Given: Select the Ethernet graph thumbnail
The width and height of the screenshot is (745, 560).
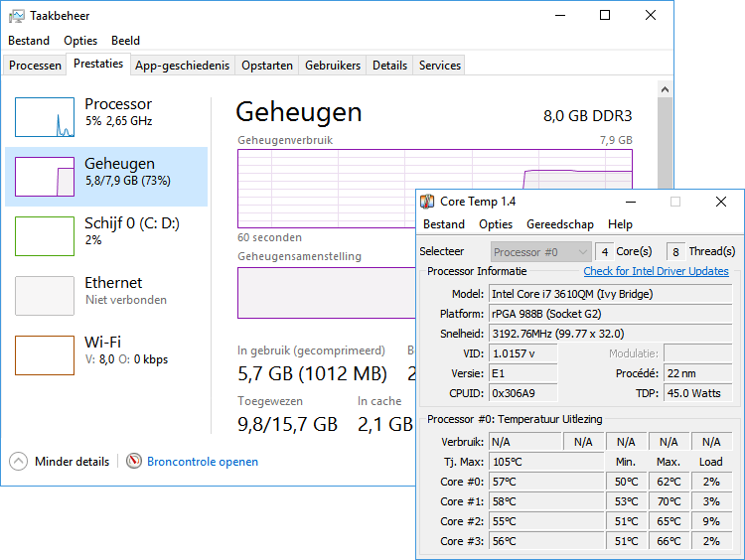Looking at the screenshot, I should coord(45,296).
